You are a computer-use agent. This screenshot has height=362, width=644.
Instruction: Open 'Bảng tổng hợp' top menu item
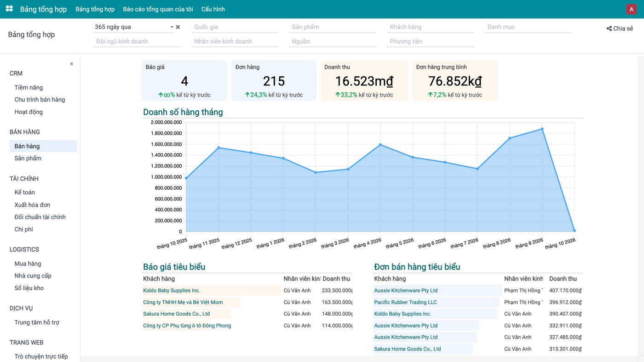tap(95, 9)
